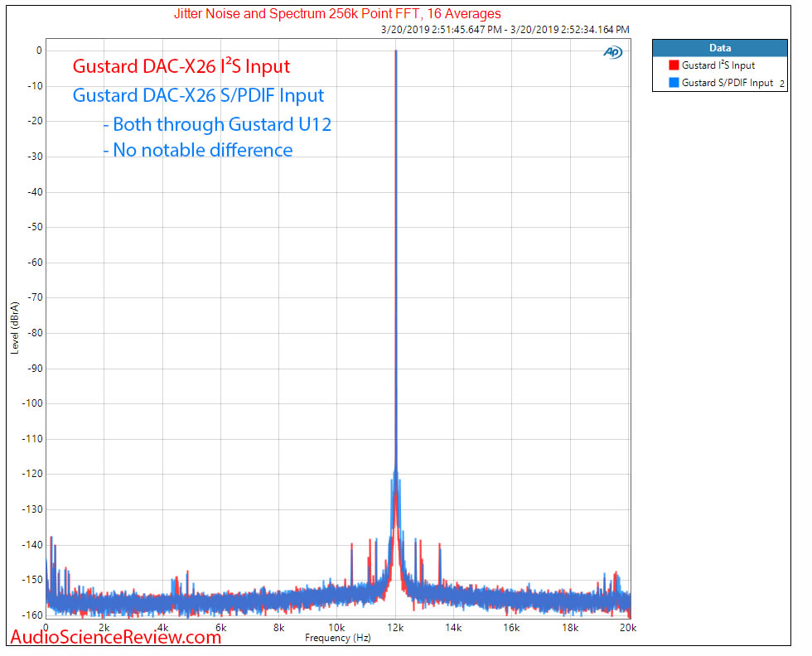Open the AudioScienceReview.com watermark link
The image size is (812, 656).
tap(115, 637)
